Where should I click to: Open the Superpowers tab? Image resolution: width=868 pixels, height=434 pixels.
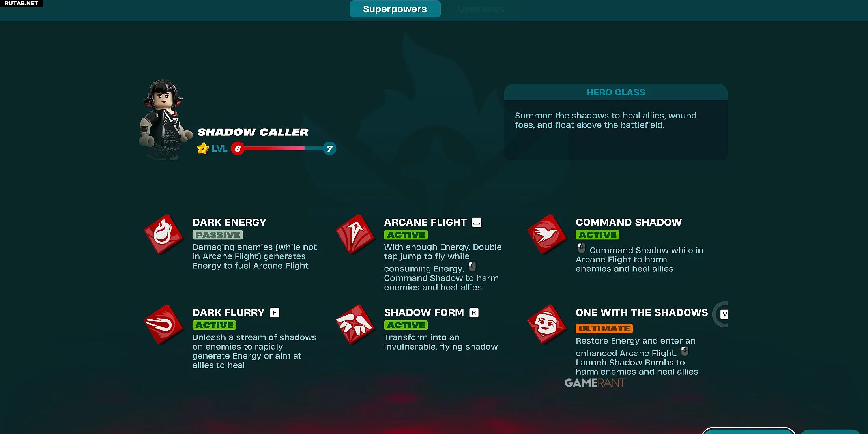click(x=395, y=9)
